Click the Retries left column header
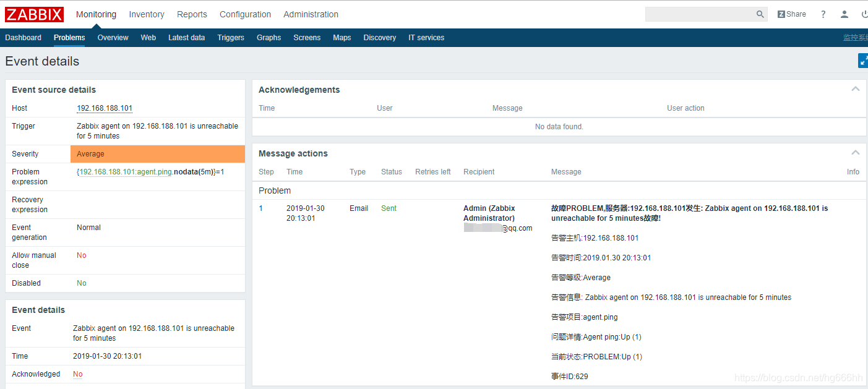868x389 pixels. click(x=433, y=172)
